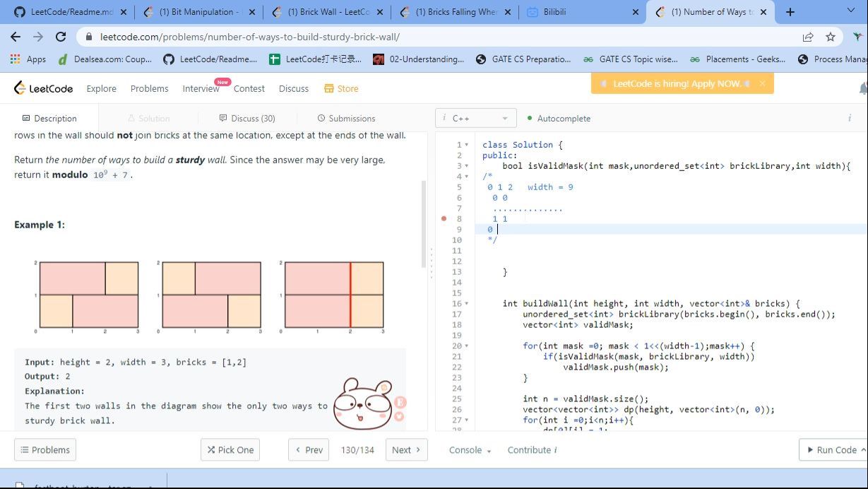Click the editor info icon at far right
Image resolution: width=868 pixels, height=489 pixels.
tap(849, 118)
